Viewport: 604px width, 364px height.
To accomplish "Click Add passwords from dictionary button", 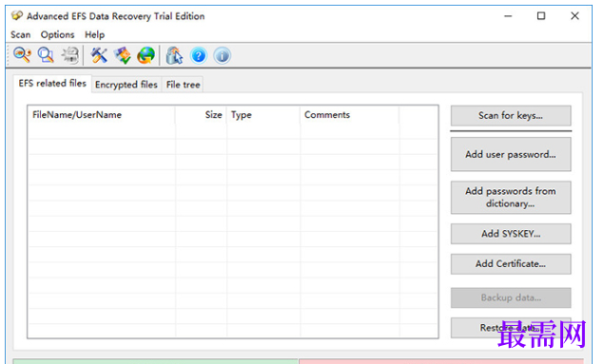I will (511, 198).
